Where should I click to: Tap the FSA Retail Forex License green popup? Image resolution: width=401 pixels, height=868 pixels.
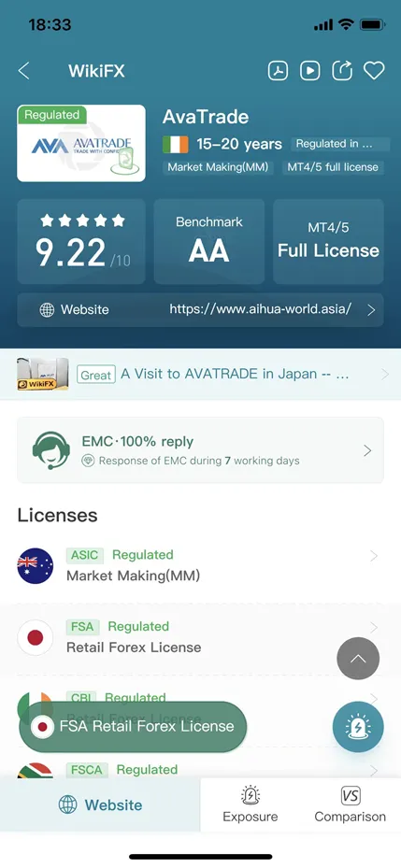[x=133, y=727]
